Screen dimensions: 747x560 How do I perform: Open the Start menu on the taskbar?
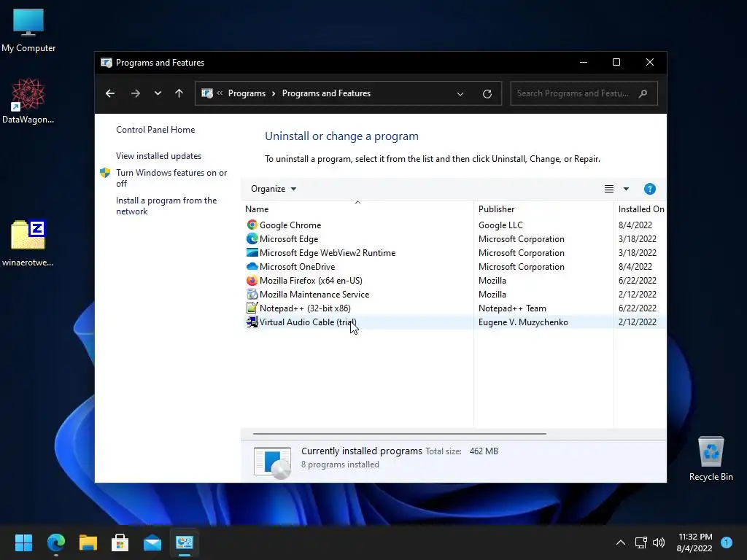pyautogui.click(x=23, y=542)
